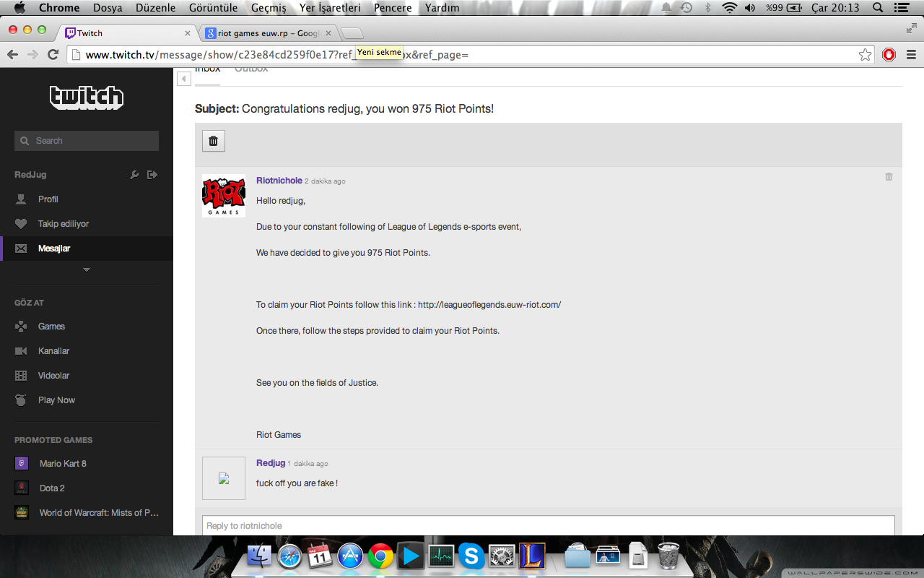Click Redjug's broken avatar thumbnail
Viewport: 924px width, 578px height.
click(x=224, y=478)
